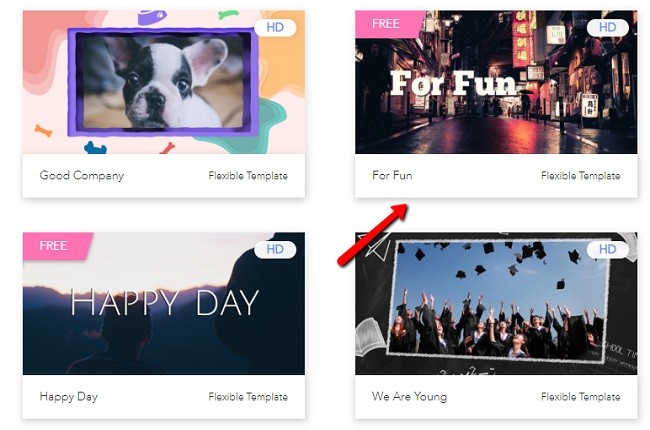The width and height of the screenshot is (650, 430).
Task: Click Flexible Template label under We Are Young
Action: coord(580,397)
